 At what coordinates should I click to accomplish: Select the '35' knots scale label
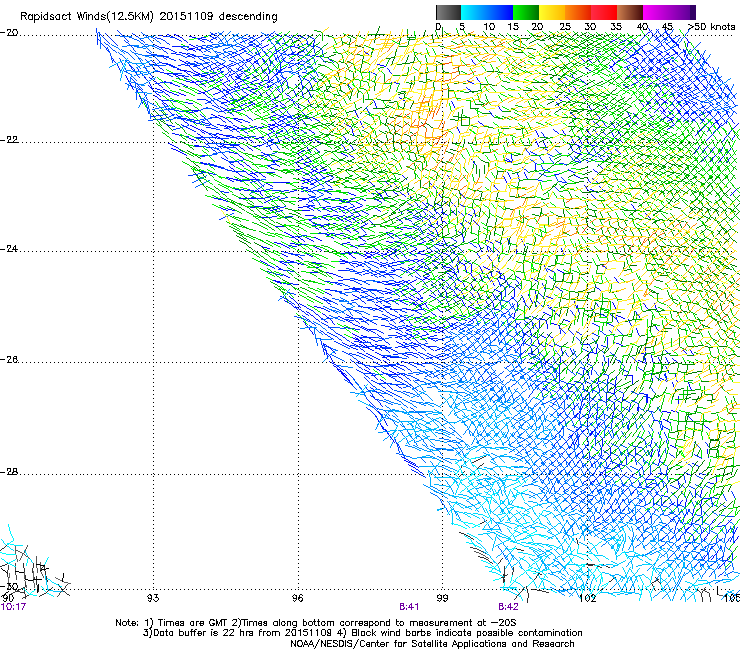coord(616,27)
